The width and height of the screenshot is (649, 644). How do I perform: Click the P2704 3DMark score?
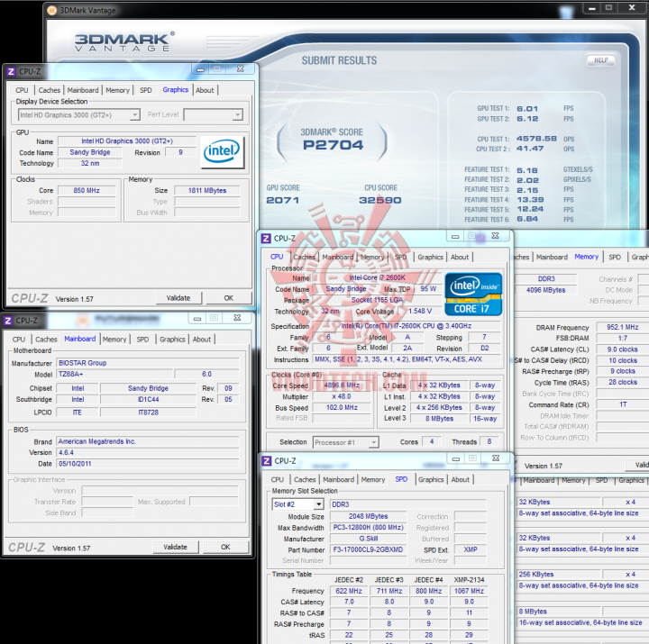click(x=333, y=145)
